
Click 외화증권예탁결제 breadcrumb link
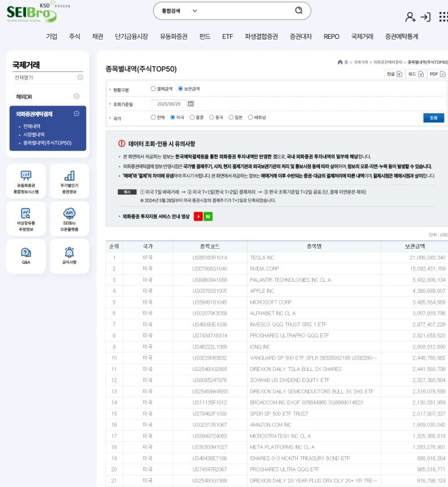pos(388,62)
